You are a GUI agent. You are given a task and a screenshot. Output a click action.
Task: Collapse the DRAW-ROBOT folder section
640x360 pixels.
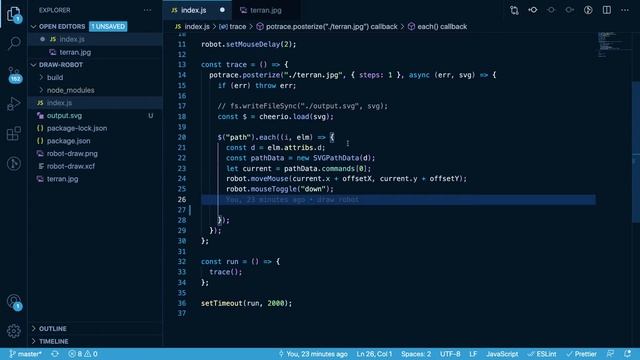61,65
